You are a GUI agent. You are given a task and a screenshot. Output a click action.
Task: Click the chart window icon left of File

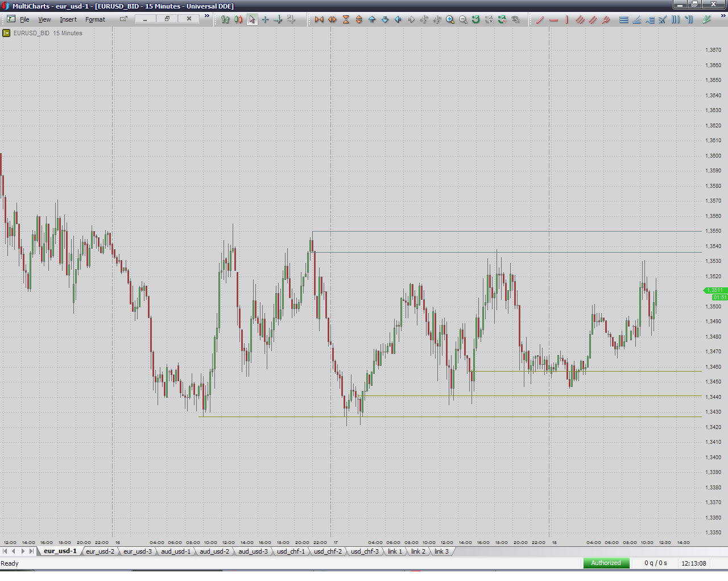tap(11, 19)
